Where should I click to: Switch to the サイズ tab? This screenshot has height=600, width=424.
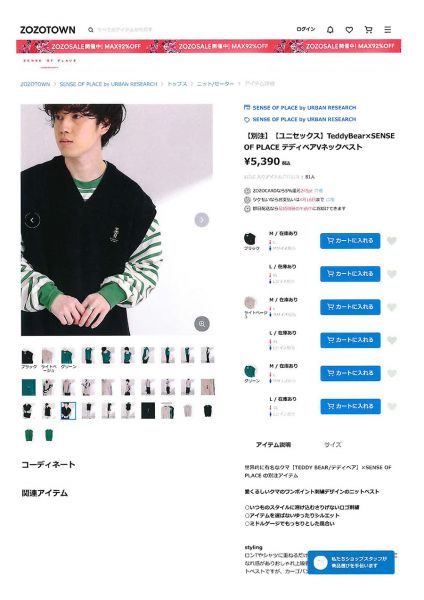click(333, 444)
